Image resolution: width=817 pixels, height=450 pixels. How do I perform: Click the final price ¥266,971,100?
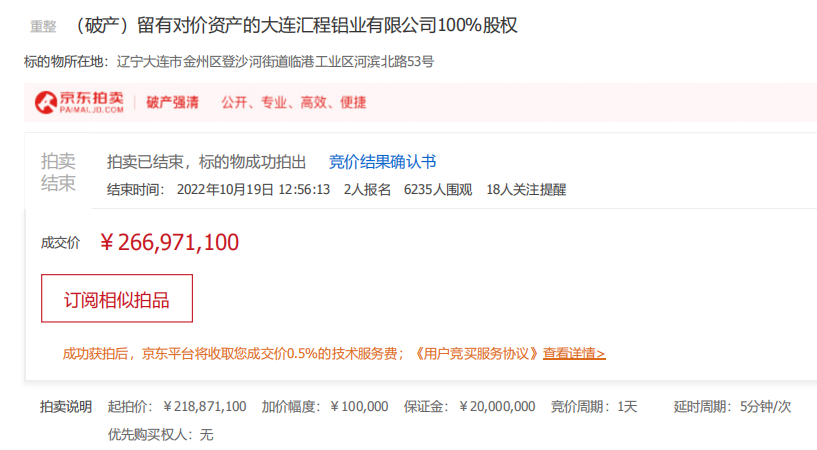point(170,242)
